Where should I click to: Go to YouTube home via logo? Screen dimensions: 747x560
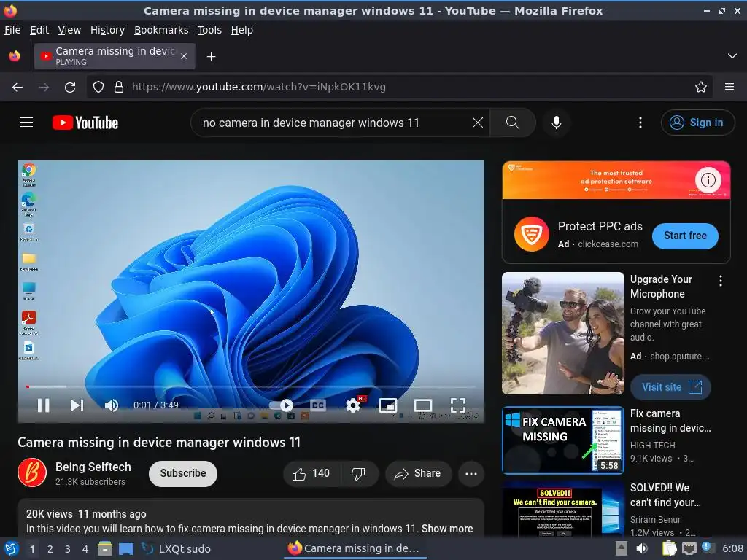[85, 122]
